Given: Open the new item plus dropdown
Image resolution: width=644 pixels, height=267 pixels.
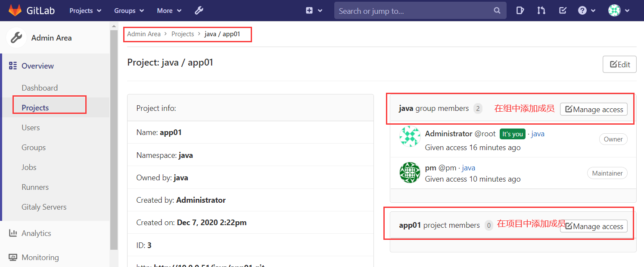Looking at the screenshot, I should [x=314, y=10].
